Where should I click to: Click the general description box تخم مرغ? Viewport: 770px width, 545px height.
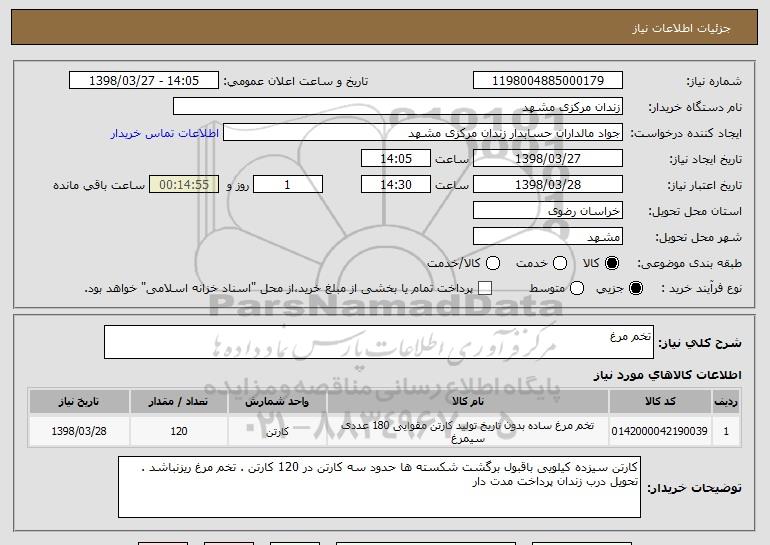click(x=379, y=342)
